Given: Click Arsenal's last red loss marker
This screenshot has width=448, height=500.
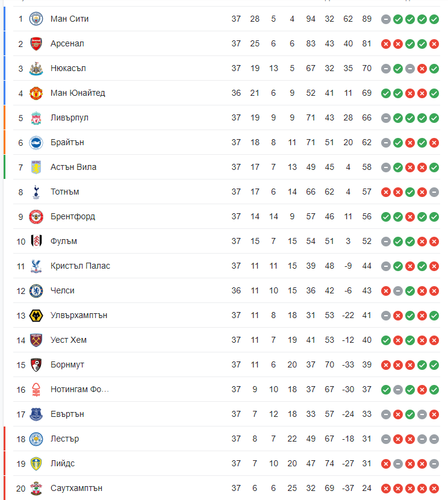Looking at the screenshot, I should [434, 44].
